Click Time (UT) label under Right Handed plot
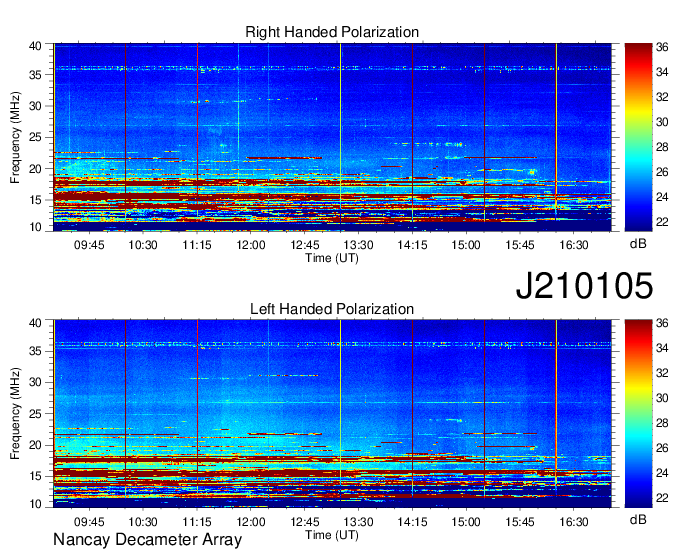Image resolution: width=680 pixels, height=552 pixels. click(332, 258)
